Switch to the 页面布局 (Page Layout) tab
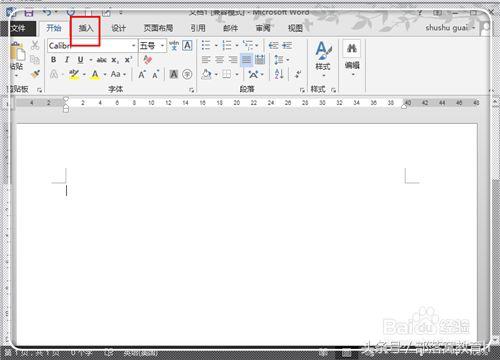 [158, 29]
